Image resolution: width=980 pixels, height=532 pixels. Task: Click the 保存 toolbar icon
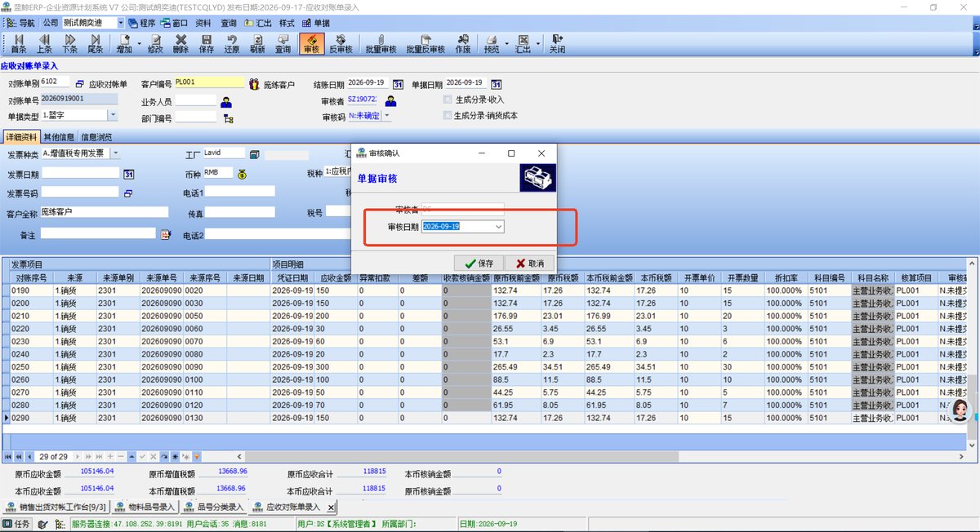tap(206, 43)
